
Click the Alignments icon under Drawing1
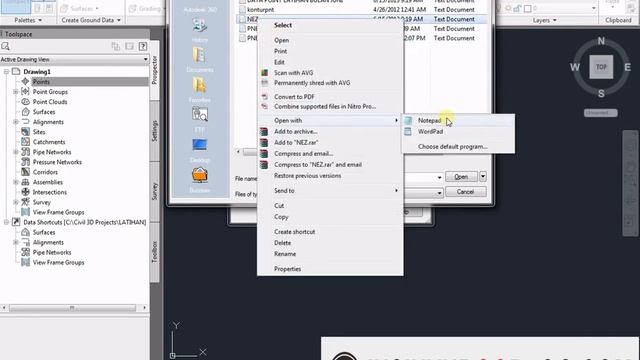(x=25, y=122)
